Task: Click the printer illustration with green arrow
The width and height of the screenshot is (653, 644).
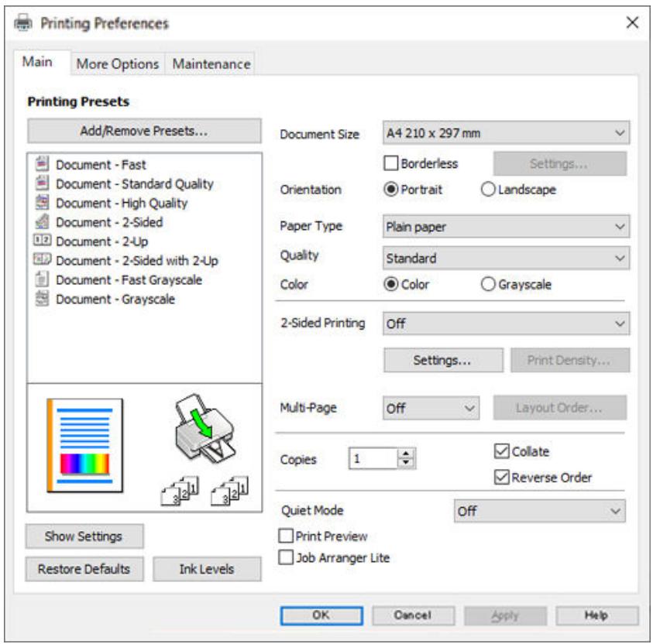Action: click(205, 429)
